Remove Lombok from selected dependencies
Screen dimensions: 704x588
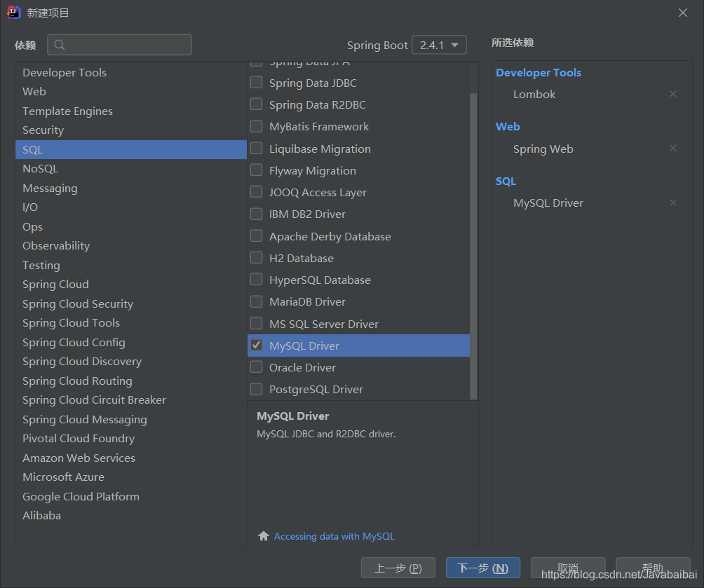672,94
